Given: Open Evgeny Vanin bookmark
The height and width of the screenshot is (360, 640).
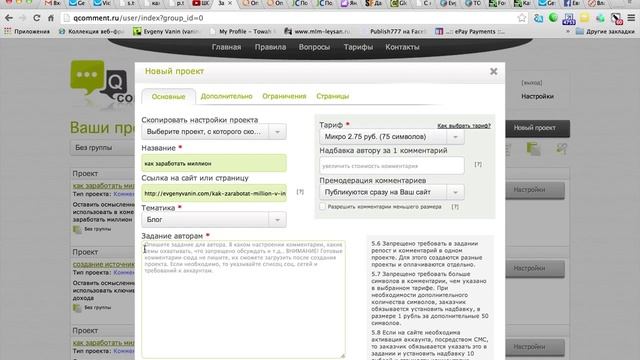Looking at the screenshot, I should point(167,31).
